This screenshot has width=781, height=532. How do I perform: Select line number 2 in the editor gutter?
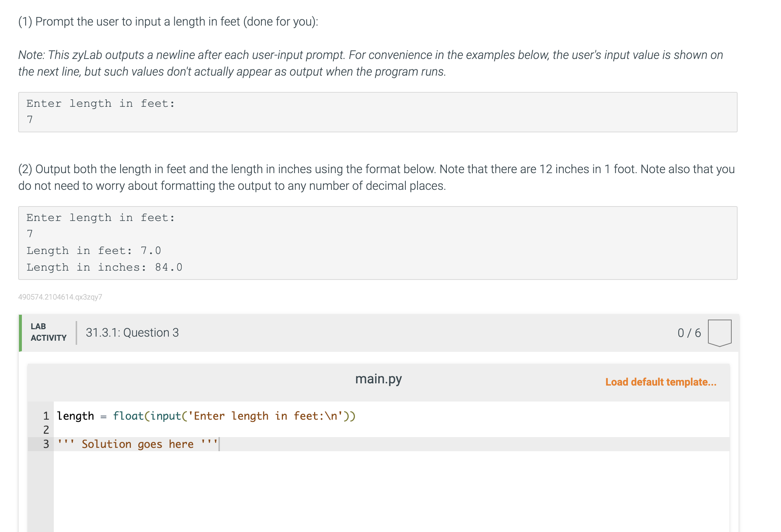46,430
